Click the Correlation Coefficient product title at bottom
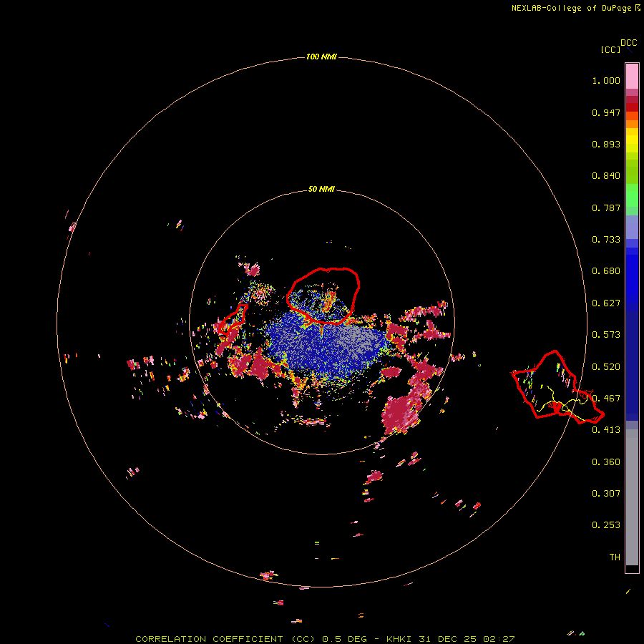This screenshot has height=644, width=644. coord(325,639)
